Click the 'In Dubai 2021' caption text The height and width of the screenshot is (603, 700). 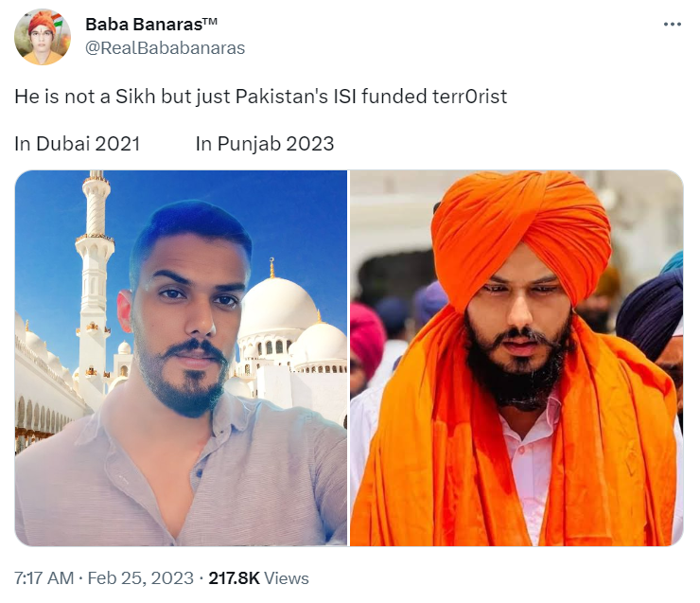point(78,144)
